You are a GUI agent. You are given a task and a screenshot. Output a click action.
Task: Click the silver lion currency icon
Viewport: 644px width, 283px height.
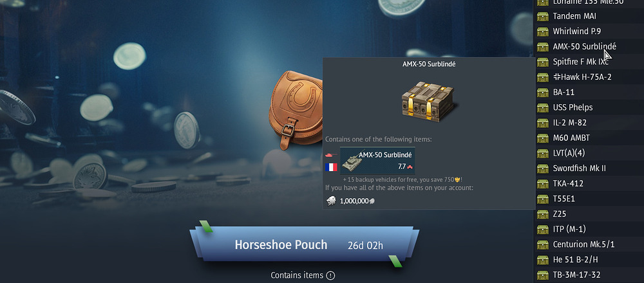[x=332, y=201]
